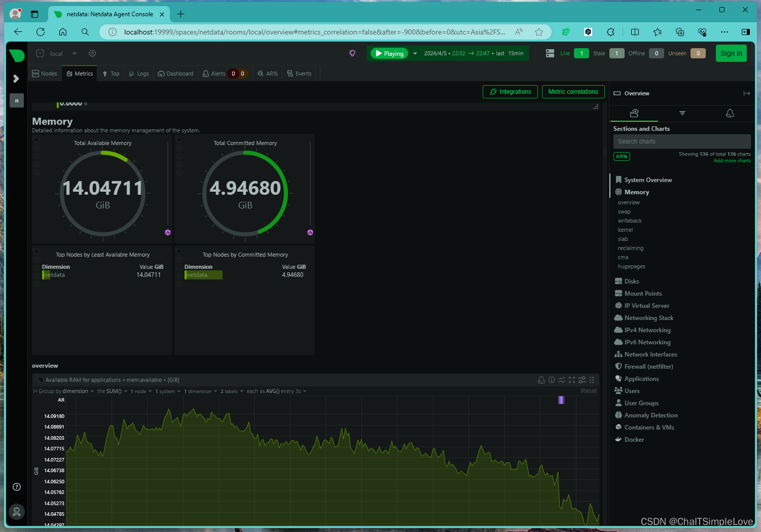Switch to the Metrics tab
Viewport: 761px width, 532px height.
tap(80, 74)
